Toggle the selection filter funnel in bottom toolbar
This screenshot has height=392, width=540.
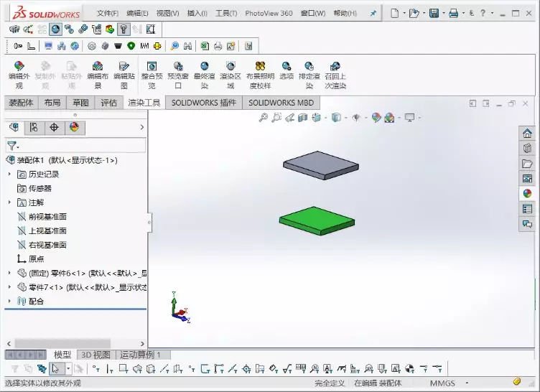14,369
